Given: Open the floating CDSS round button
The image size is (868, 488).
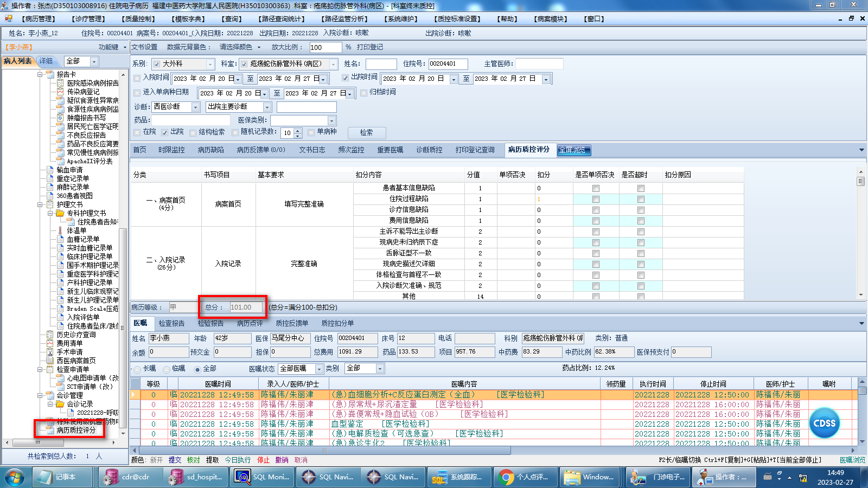Looking at the screenshot, I should pyautogui.click(x=824, y=423).
